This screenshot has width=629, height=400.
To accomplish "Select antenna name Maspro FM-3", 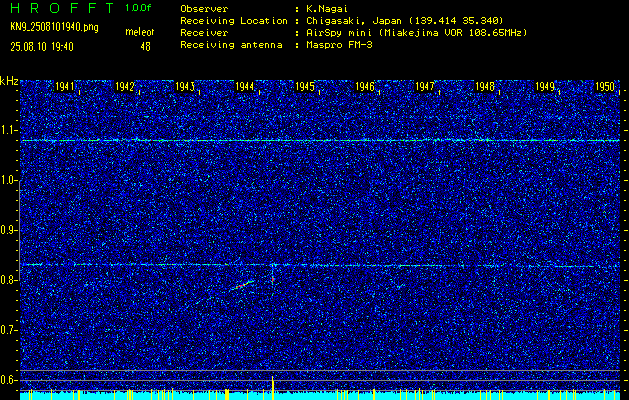I will (x=339, y=45).
